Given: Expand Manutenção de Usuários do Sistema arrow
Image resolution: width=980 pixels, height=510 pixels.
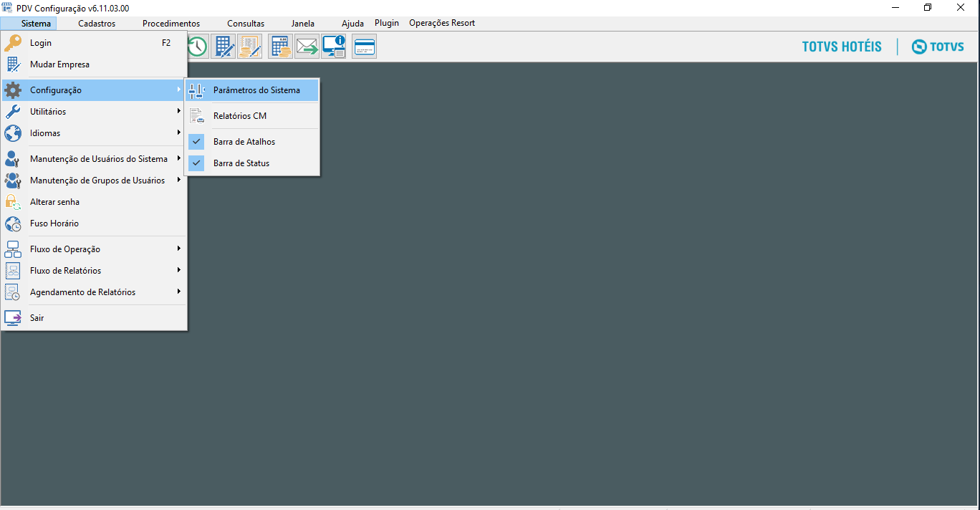Looking at the screenshot, I should coord(179,158).
